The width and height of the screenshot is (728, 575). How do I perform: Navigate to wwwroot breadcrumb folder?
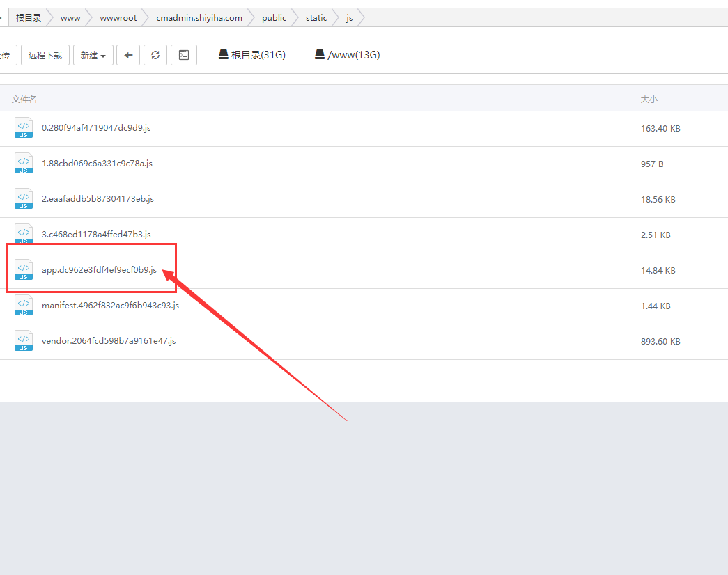click(118, 18)
